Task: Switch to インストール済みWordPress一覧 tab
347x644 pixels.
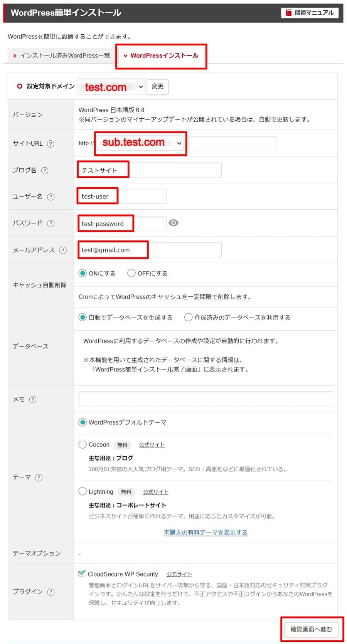Action: [62, 56]
